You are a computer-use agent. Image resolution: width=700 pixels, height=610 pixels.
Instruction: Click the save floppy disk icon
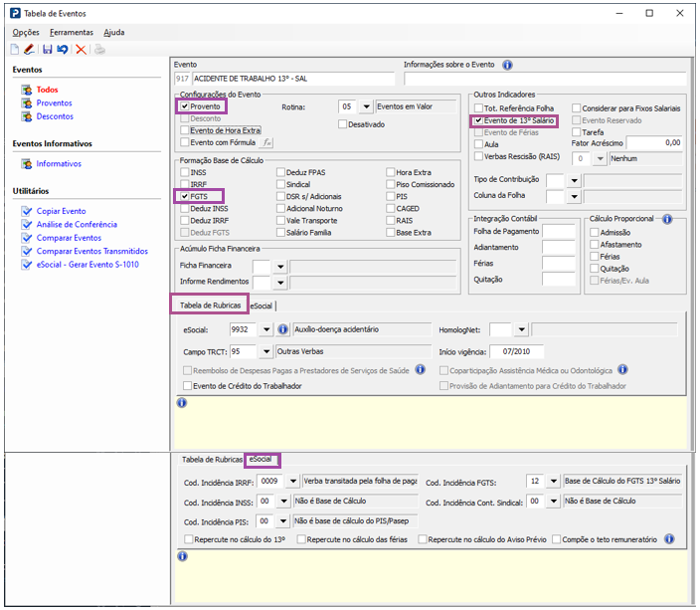pyautogui.click(x=48, y=49)
